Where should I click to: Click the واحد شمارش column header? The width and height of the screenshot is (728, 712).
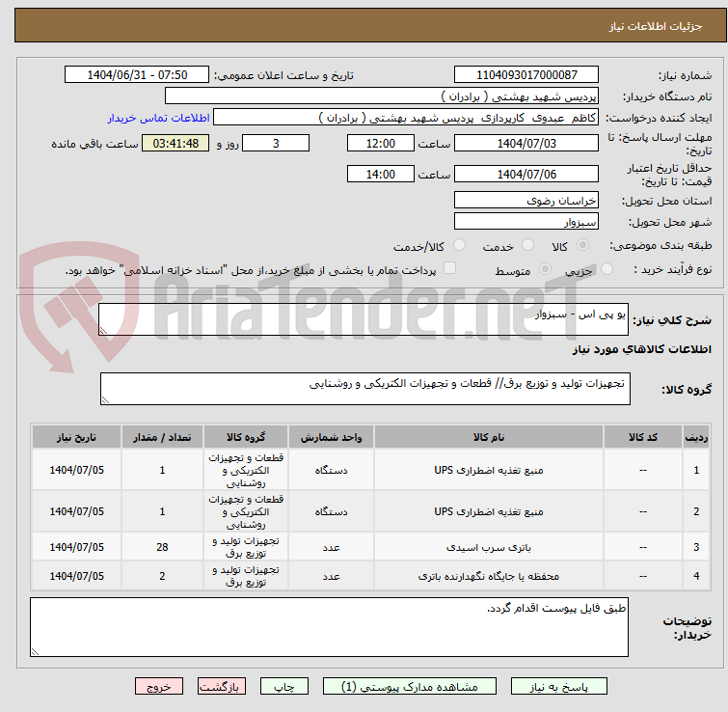(331, 437)
